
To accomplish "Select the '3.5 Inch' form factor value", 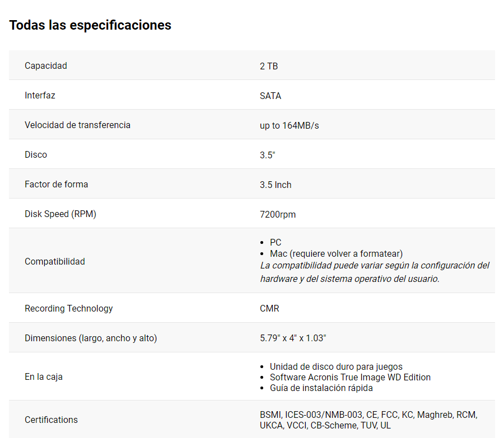I will [276, 185].
